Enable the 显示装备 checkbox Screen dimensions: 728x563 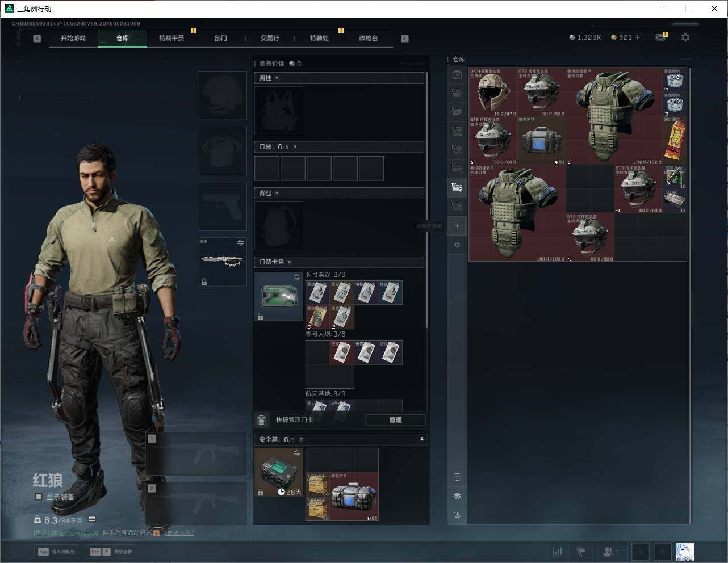pos(39,497)
